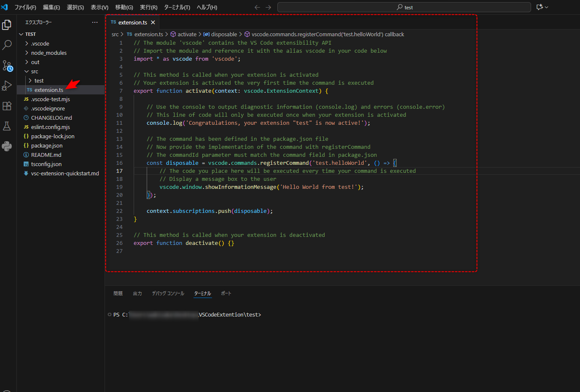Open the Extensions view
Viewport: 580px width, 392px height.
(7, 106)
